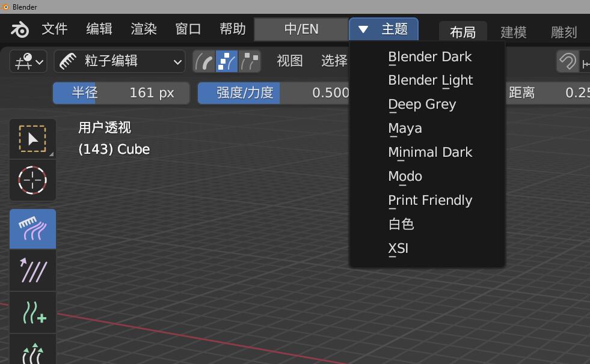Image resolution: width=590 pixels, height=364 pixels.
Task: Pick the Add hair tool
Action: (32, 312)
